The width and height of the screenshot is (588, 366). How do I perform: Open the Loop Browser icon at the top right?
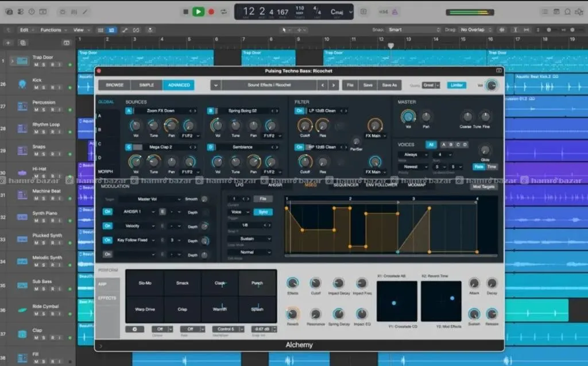pyautogui.click(x=568, y=11)
